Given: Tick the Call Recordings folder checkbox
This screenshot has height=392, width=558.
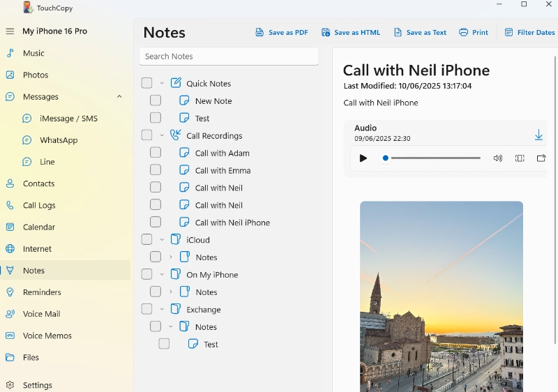Looking at the screenshot, I should [146, 135].
